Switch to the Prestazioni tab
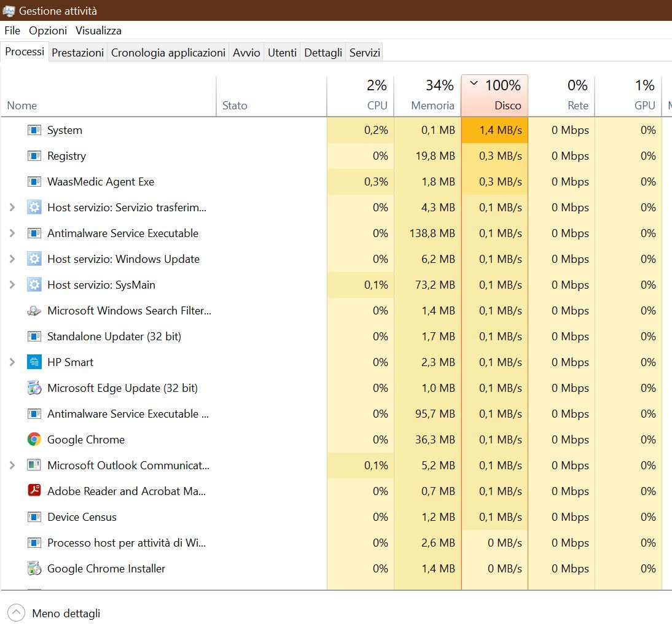 tap(77, 53)
